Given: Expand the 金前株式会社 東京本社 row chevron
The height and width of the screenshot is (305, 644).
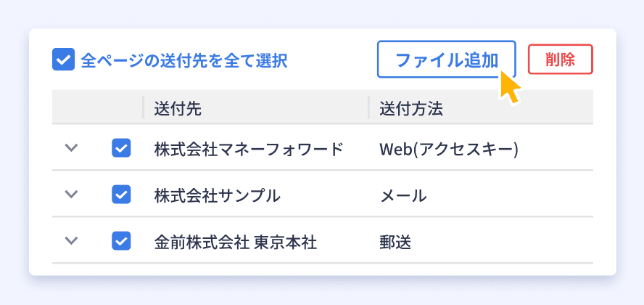Looking at the screenshot, I should [72, 241].
